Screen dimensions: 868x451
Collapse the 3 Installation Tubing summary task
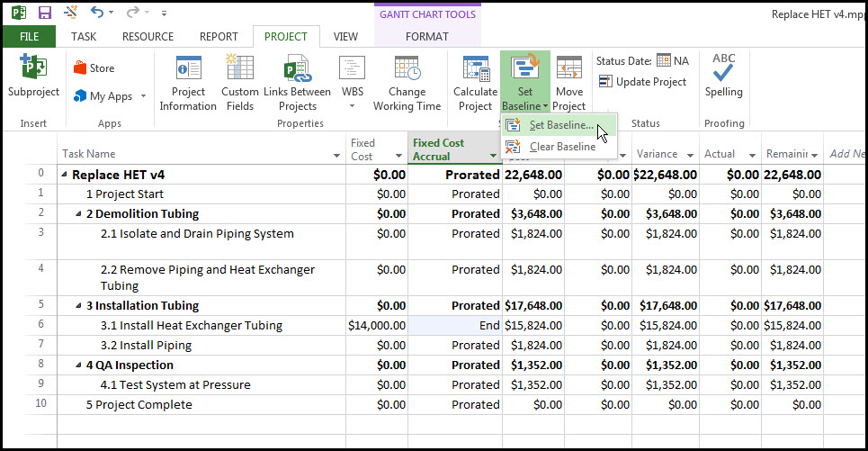click(x=78, y=306)
